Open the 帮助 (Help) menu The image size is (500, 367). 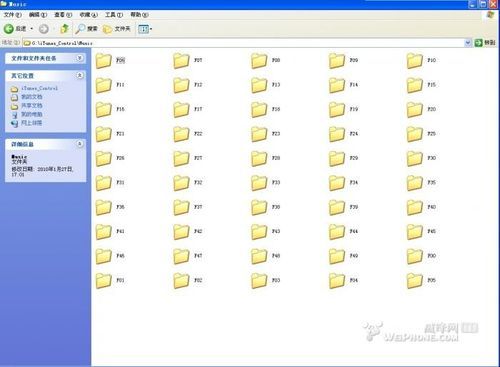click(x=139, y=15)
